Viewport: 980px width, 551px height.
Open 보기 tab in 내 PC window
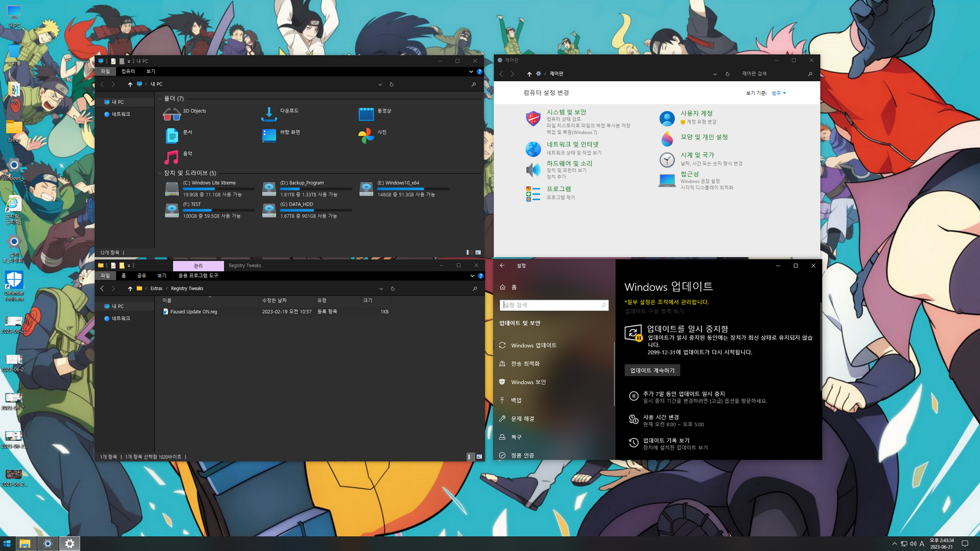tap(151, 71)
